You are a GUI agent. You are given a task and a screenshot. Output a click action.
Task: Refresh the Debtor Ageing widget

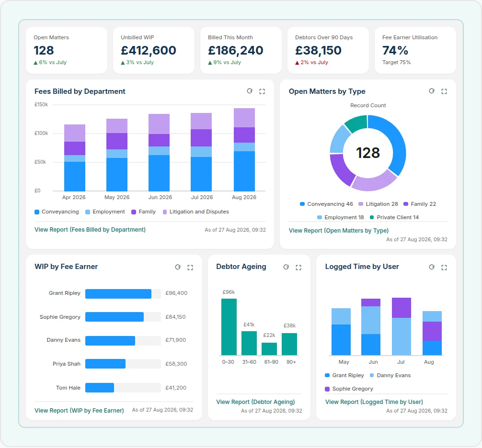(x=286, y=267)
